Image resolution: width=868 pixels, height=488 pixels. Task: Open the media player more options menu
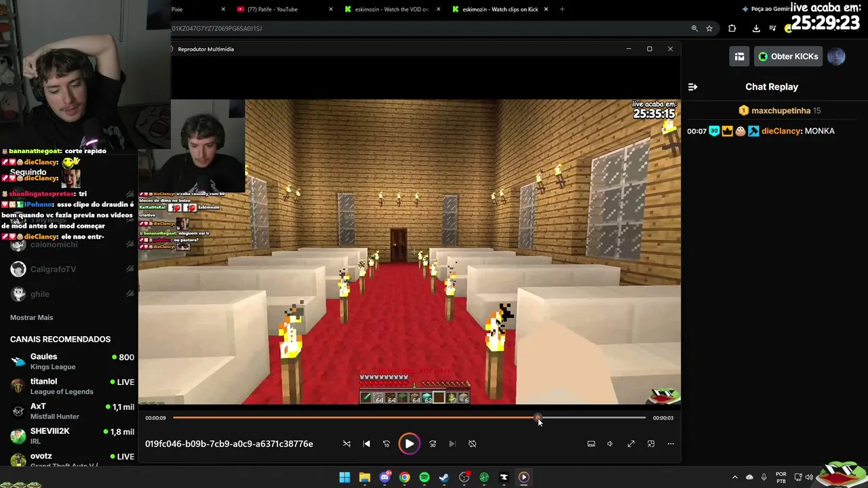(x=671, y=444)
